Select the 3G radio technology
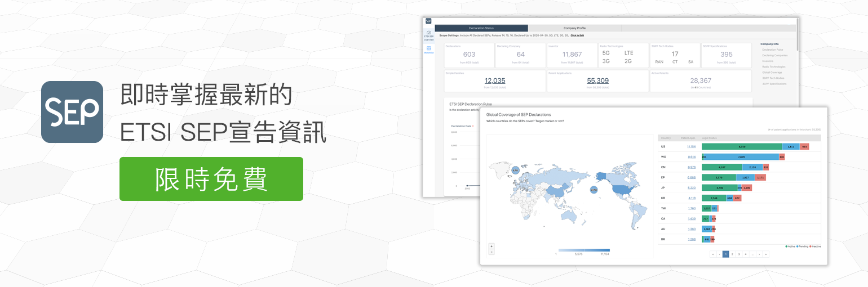Viewport: 868px width, 287px height. pyautogui.click(x=606, y=61)
